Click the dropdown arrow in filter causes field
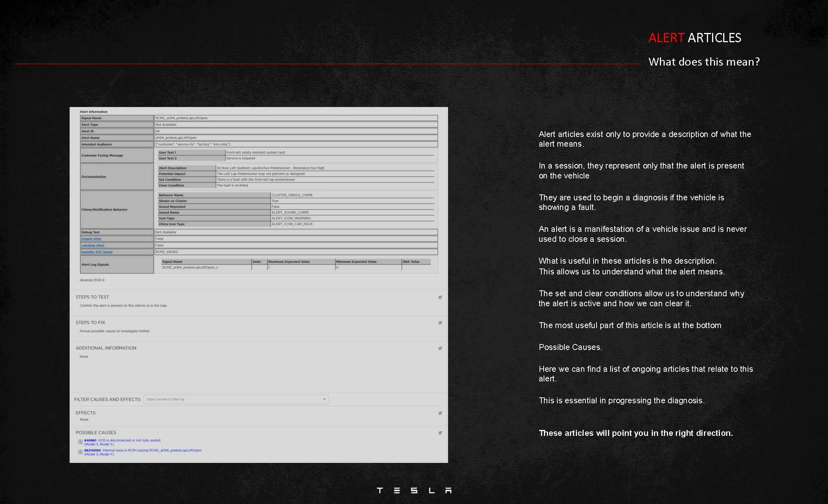The height and width of the screenshot is (504, 828). [324, 400]
